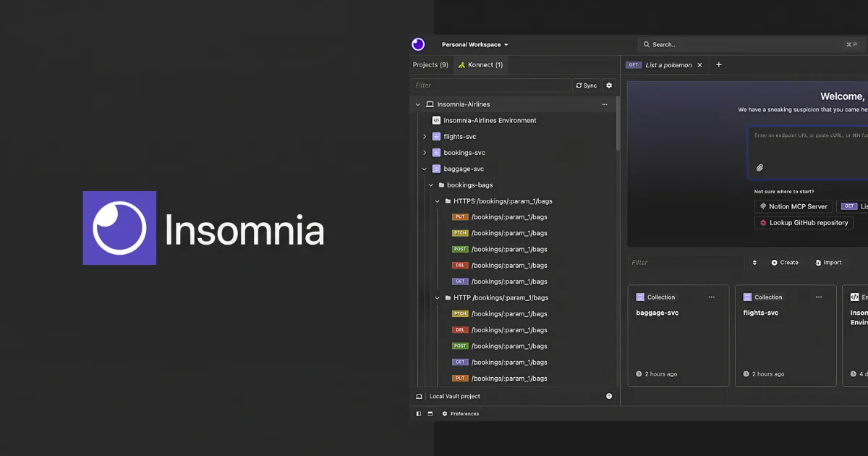Click the HTTP folder icon
Image resolution: width=868 pixels, height=456 pixels.
pos(448,297)
